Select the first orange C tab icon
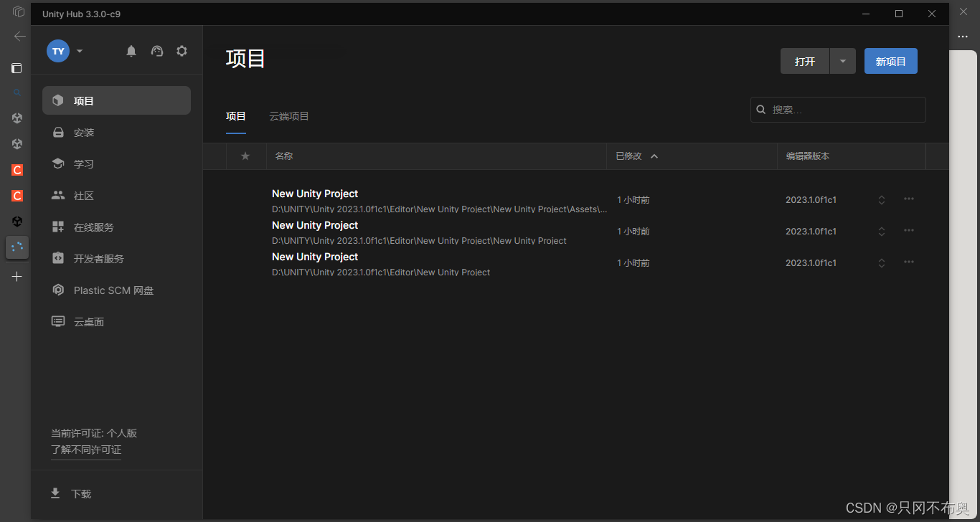This screenshot has width=980, height=522. click(17, 170)
